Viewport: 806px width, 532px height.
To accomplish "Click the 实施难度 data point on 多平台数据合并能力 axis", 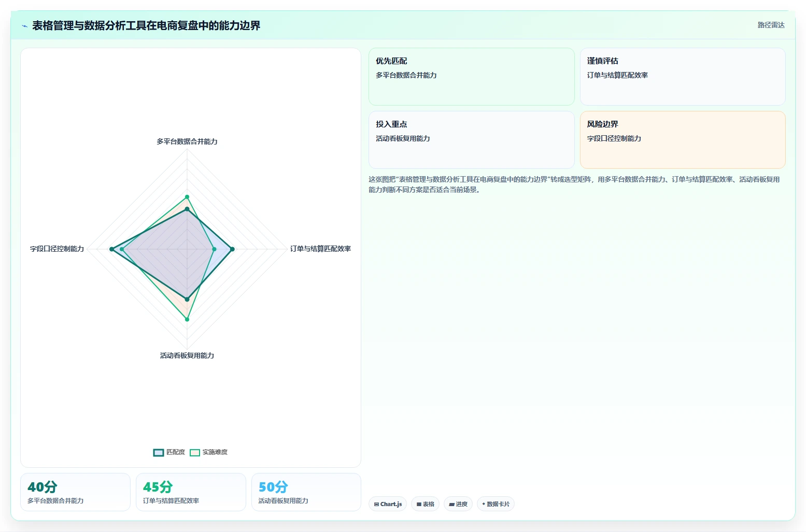I will point(187,197).
